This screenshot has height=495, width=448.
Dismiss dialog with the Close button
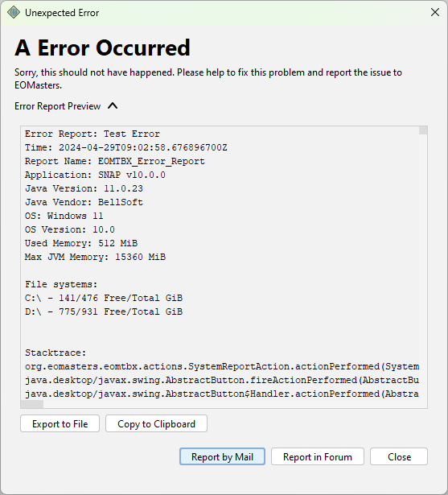click(399, 456)
